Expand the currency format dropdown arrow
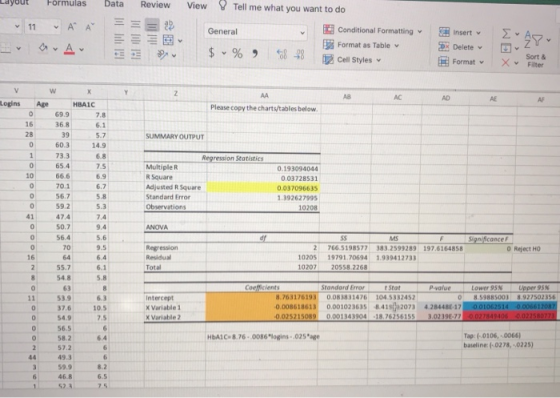This screenshot has height=398, width=560. [x=224, y=54]
